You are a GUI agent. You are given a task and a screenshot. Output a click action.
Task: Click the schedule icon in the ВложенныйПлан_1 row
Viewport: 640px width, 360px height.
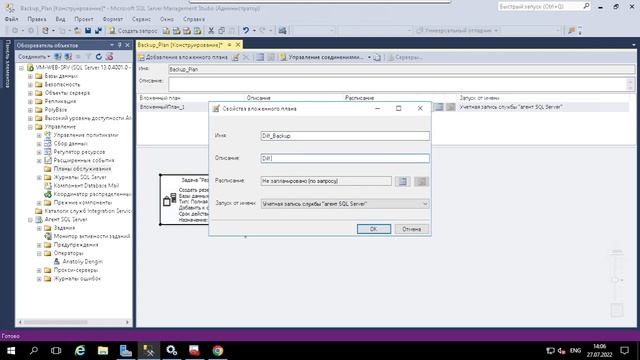click(439, 107)
